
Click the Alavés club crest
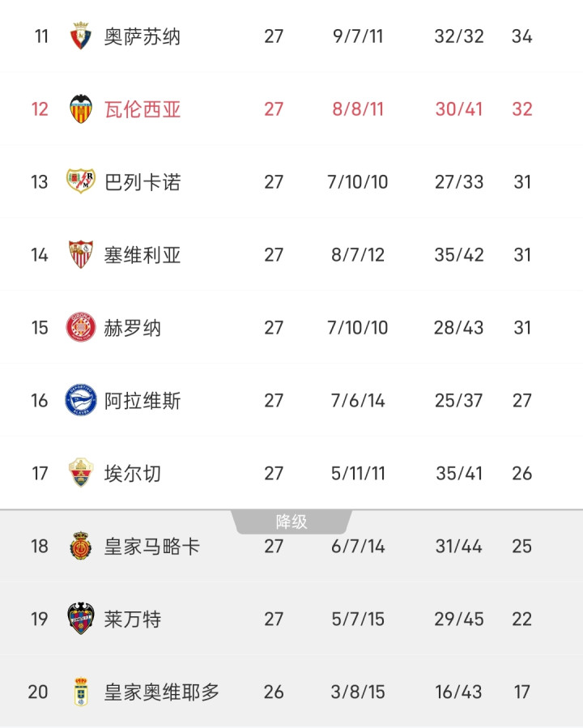[x=81, y=400]
